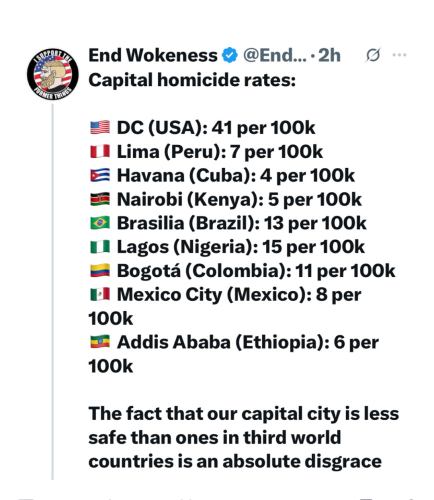434x500 pixels.
Task: Click the vertical thread connector line
Action: (x=53, y=292)
